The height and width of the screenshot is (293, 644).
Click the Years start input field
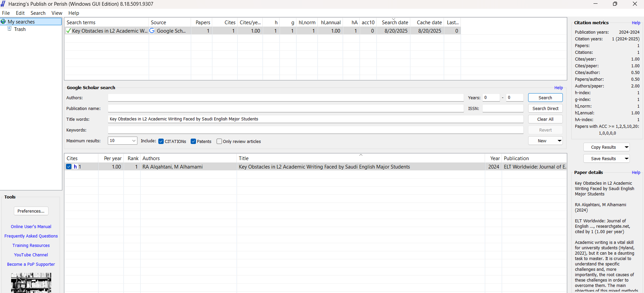coord(491,98)
